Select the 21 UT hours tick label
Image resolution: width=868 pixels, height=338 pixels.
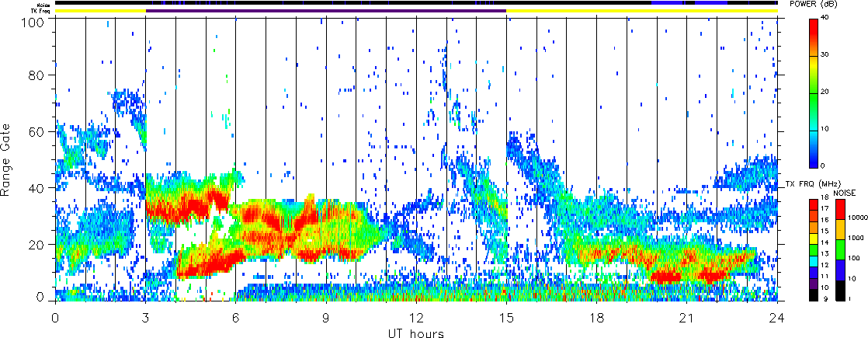pos(687,318)
